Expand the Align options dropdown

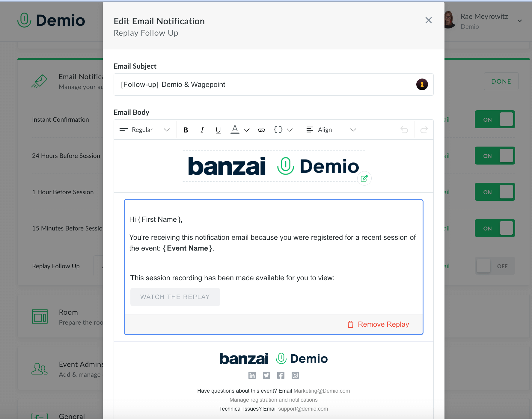pos(353,129)
